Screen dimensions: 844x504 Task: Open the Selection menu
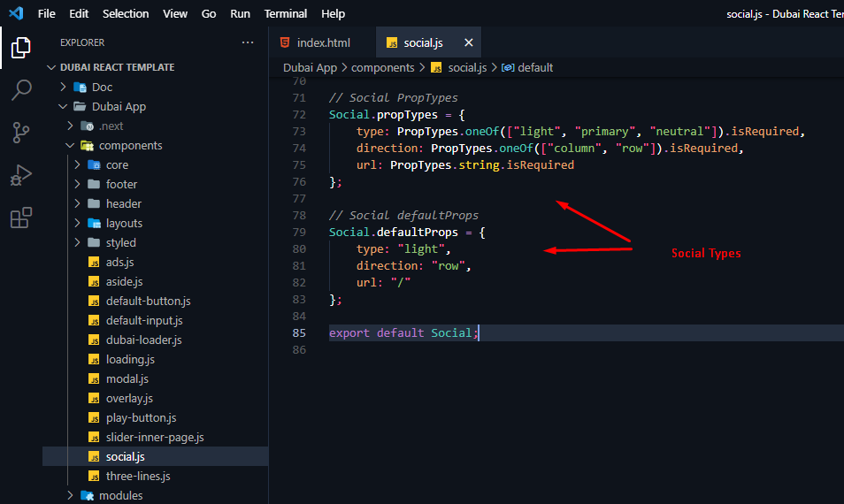tap(126, 13)
